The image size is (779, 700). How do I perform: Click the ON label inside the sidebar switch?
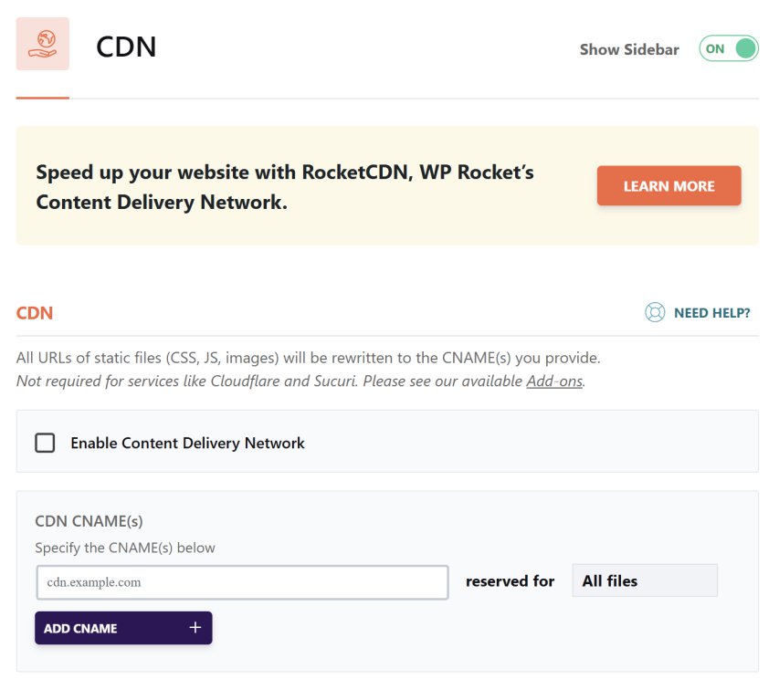[x=714, y=48]
